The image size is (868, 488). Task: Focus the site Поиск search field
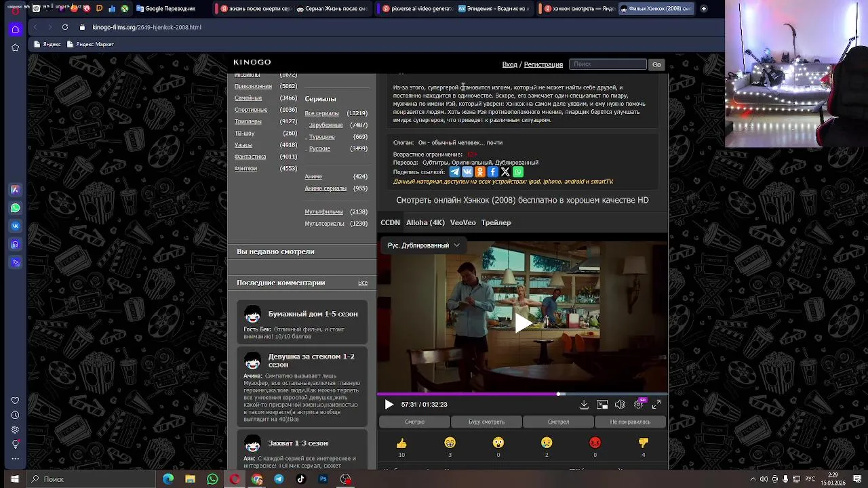tap(608, 64)
